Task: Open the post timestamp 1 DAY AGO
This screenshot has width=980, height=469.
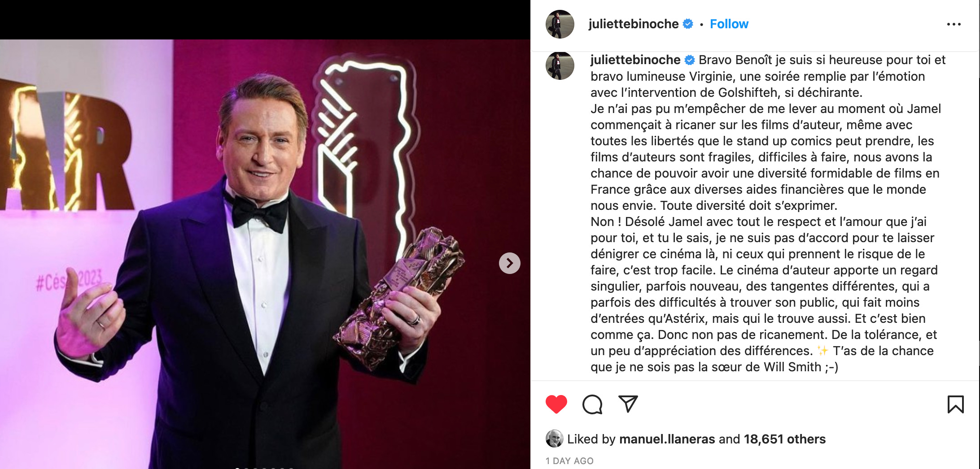Action: pos(569,461)
